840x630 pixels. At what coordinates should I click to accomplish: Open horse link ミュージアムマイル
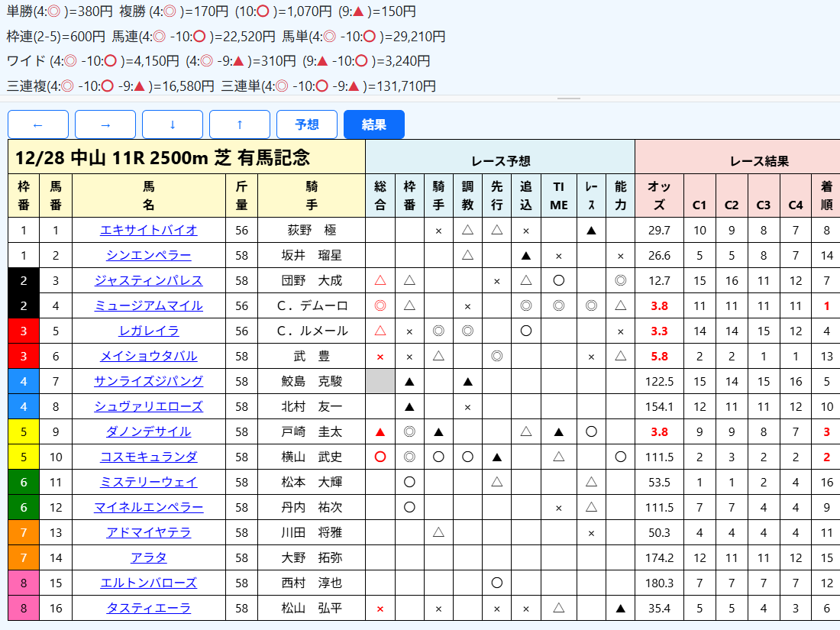pyautogui.click(x=149, y=305)
